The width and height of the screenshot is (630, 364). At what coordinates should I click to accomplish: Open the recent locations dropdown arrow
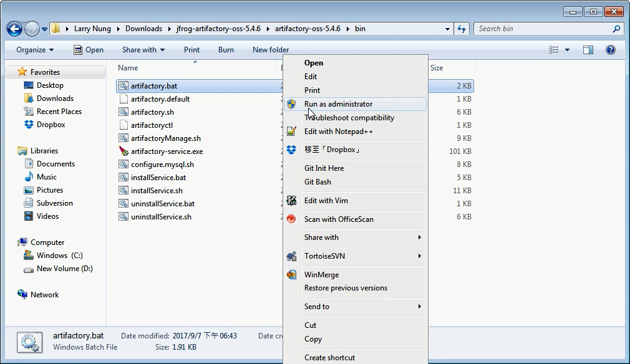tap(44, 29)
